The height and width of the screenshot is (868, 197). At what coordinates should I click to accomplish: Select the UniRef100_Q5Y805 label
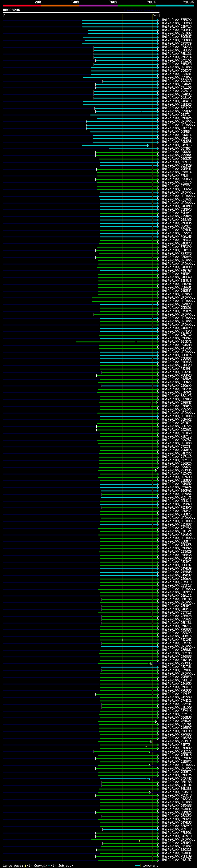[176, 78]
